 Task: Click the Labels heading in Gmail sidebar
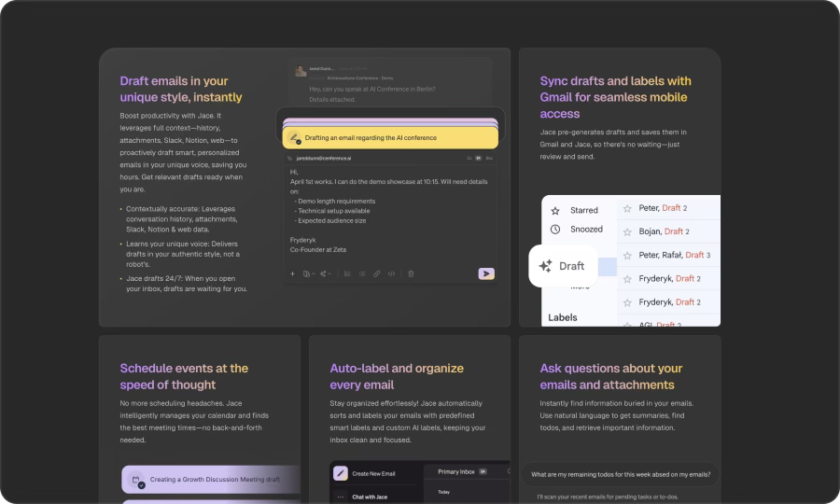tap(563, 317)
